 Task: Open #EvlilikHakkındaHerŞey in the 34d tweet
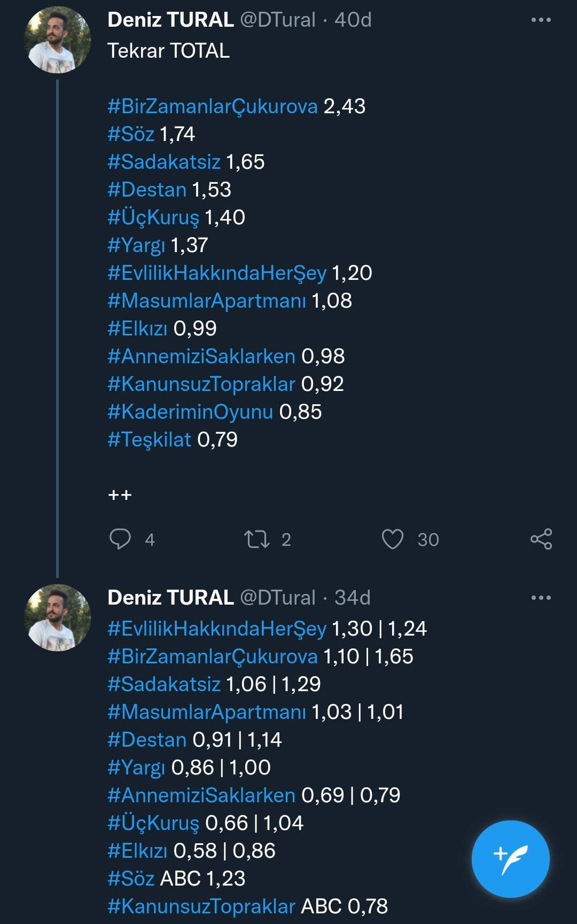[x=217, y=629]
